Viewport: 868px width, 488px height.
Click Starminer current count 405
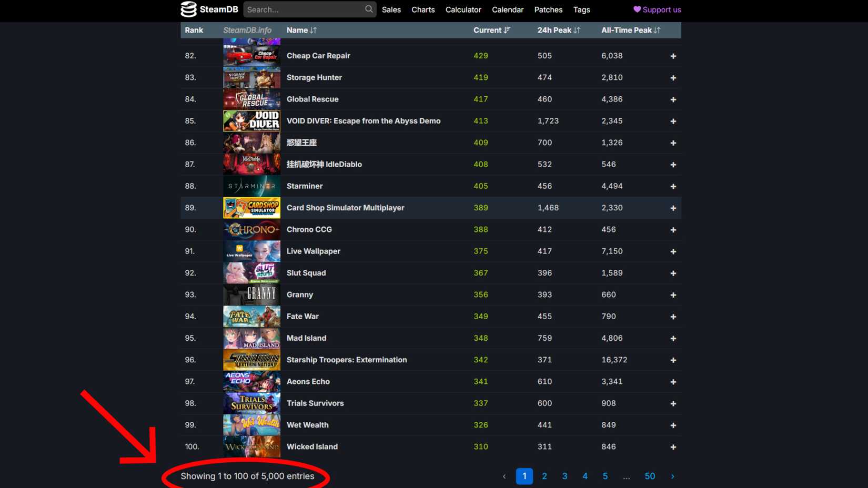[481, 186]
